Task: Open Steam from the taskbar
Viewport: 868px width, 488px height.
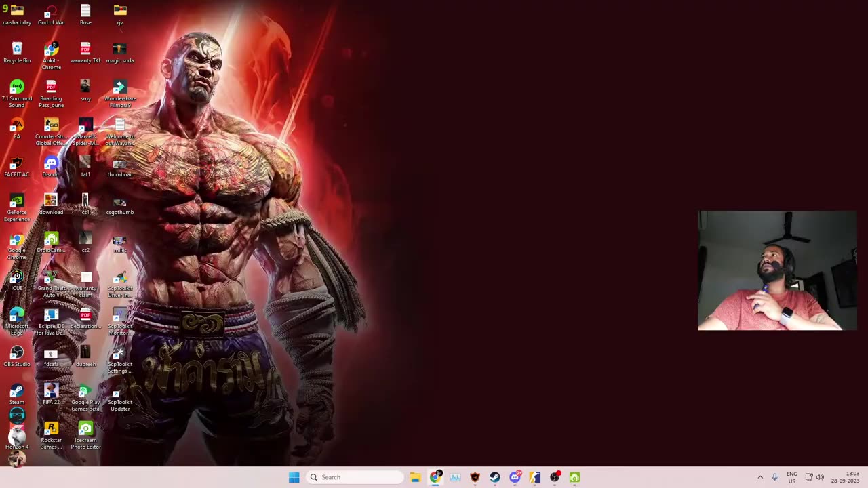Action: (495, 477)
